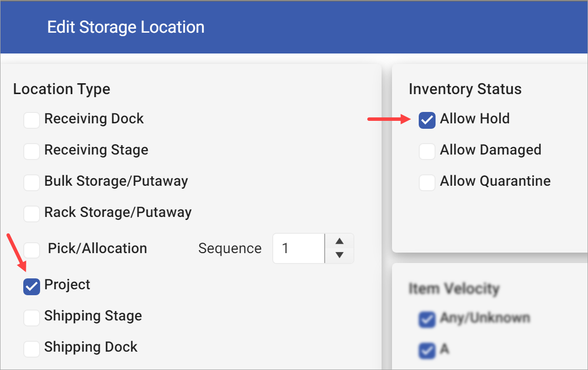Enable Rack Storage/Putaway location type
Screen dimensions: 588x370
31,213
